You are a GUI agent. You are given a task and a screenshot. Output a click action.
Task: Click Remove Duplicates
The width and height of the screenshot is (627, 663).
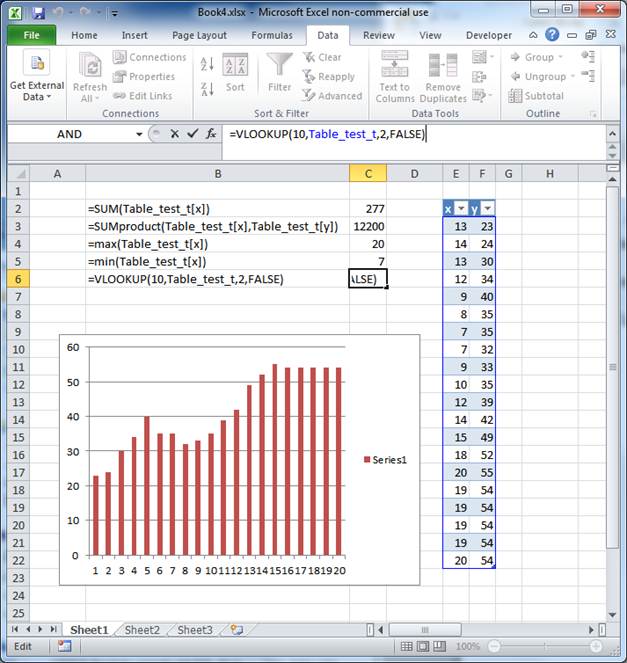pyautogui.click(x=443, y=77)
